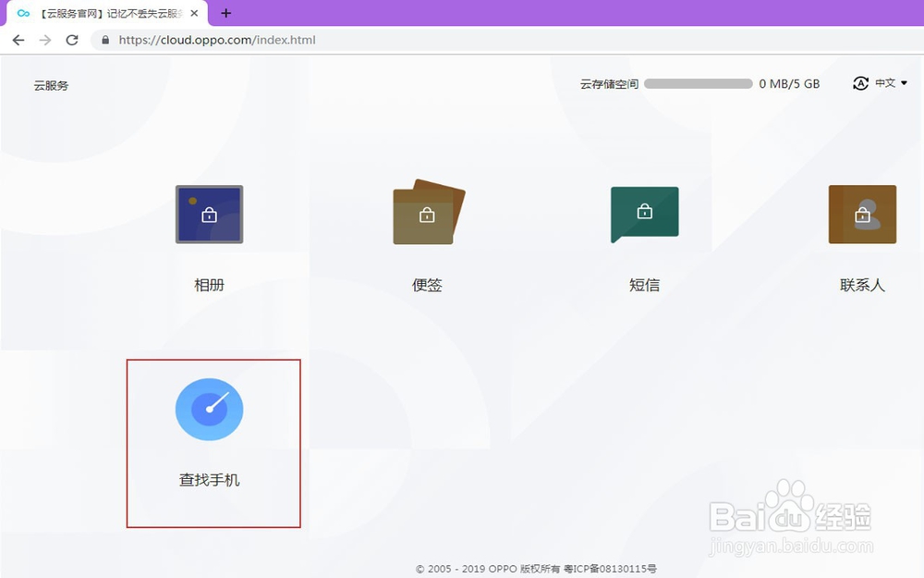The height and width of the screenshot is (578, 924).
Task: Click the cloud storage usage progress bar
Action: coord(699,84)
